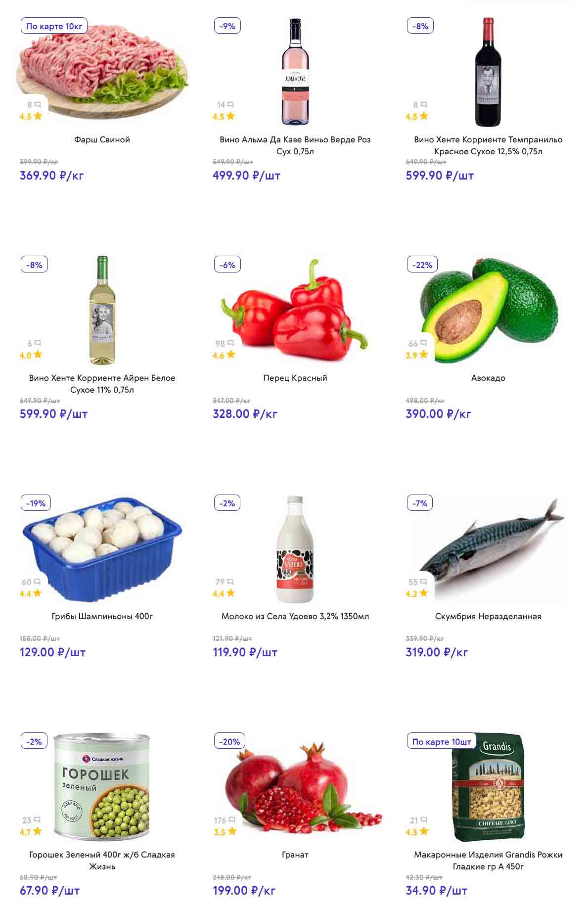Screen dimensions: 588x905
Task: Click the 599.90 ₽ price of Темпранильо wine
Action: pyautogui.click(x=439, y=176)
